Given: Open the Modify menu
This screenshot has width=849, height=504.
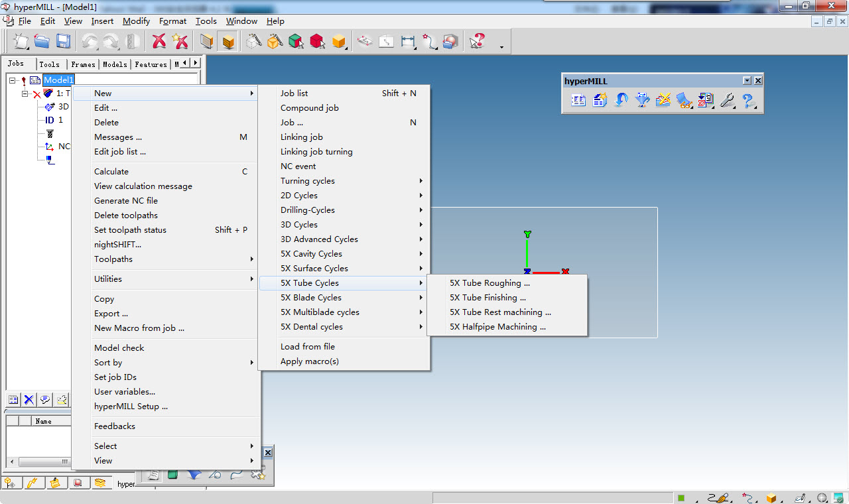Looking at the screenshot, I should [137, 21].
